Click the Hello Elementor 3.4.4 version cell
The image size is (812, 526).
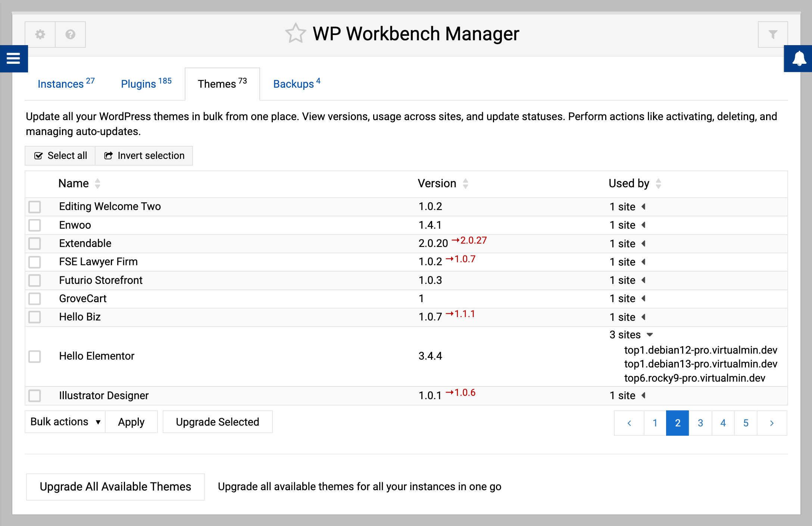(x=430, y=356)
